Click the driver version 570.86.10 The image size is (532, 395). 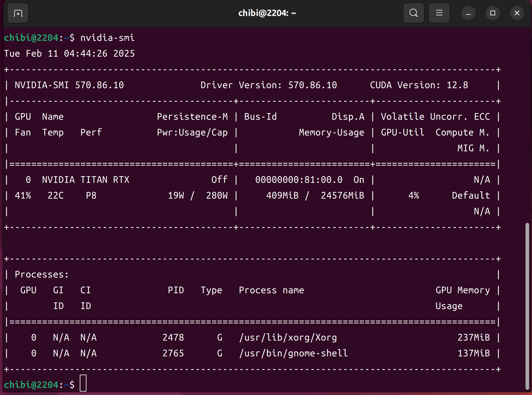point(312,85)
